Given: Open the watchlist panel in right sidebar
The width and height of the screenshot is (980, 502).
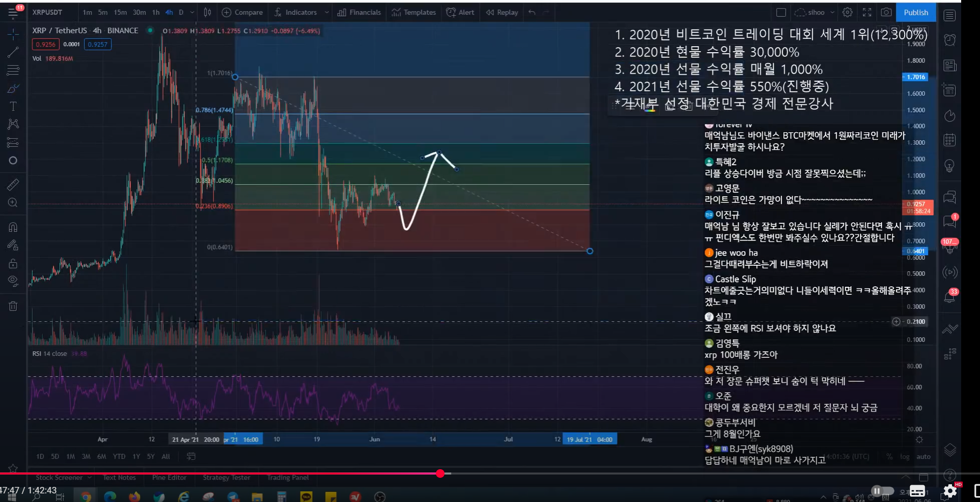Looking at the screenshot, I should (x=950, y=15).
